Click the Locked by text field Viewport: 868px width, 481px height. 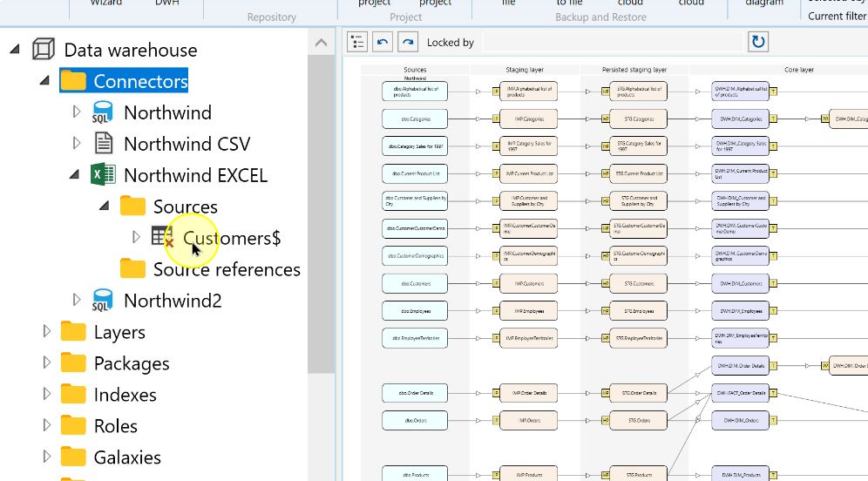tap(613, 42)
